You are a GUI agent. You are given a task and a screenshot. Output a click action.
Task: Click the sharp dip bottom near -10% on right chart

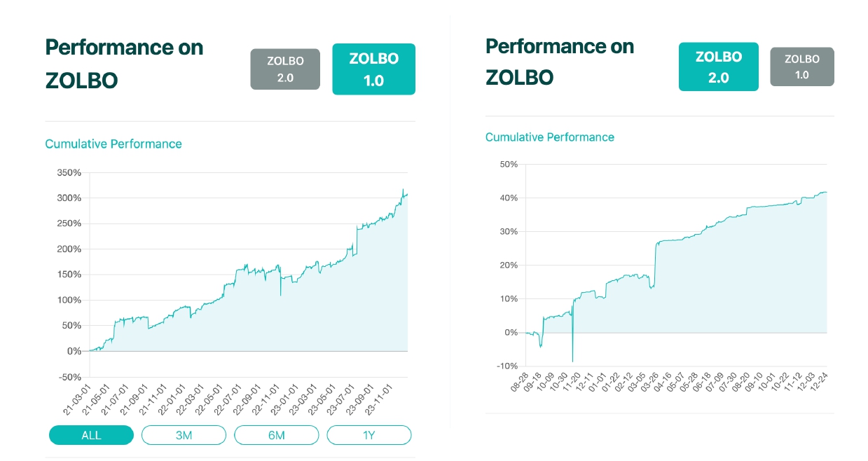coord(572,362)
